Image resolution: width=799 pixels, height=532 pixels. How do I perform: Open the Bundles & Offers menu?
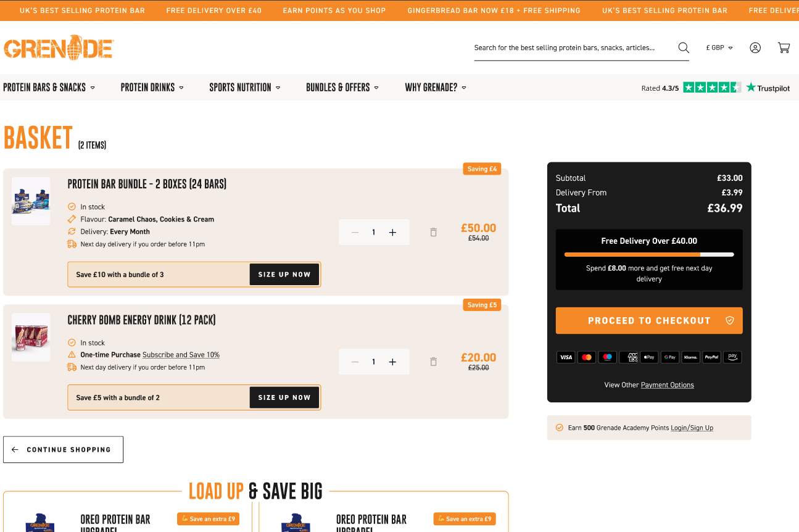point(342,88)
